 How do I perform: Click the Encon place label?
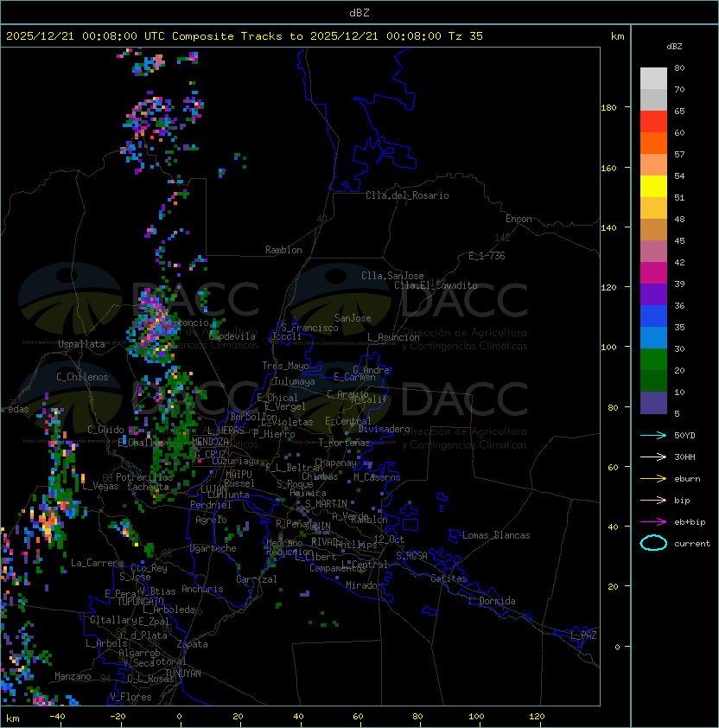coord(519,219)
